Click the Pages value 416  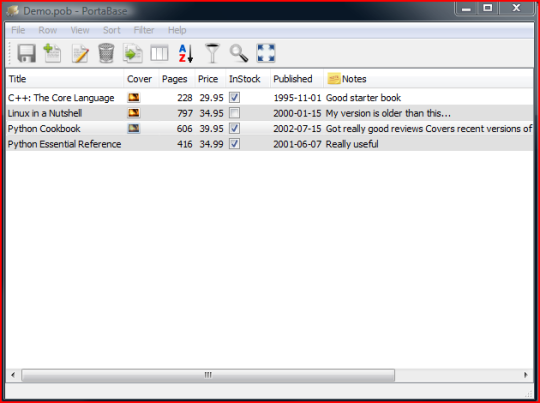[185, 144]
